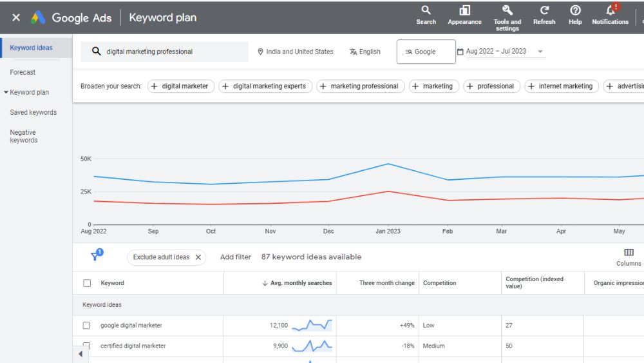Go to Forecast in the sidebar
The height and width of the screenshot is (363, 644).
[x=23, y=72]
